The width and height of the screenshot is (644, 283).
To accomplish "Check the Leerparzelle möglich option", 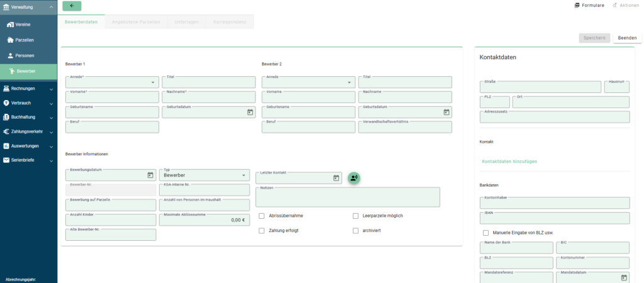I will pyautogui.click(x=356, y=216).
